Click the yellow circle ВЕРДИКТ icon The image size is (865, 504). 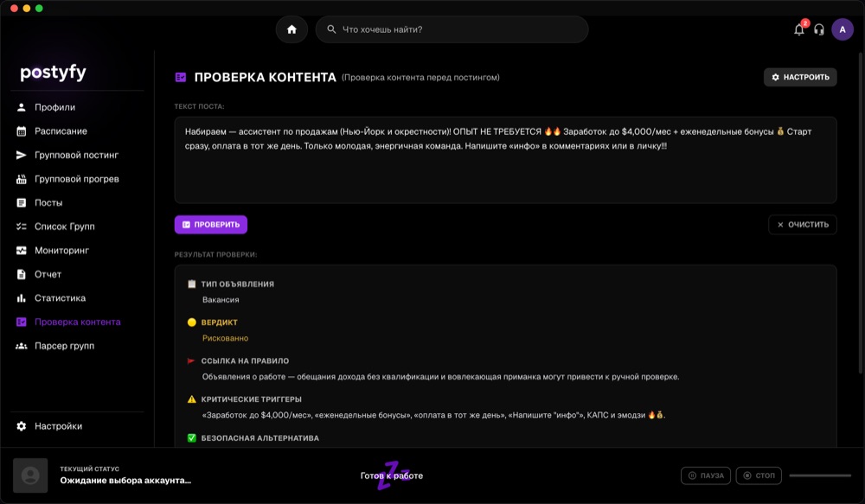[191, 322]
